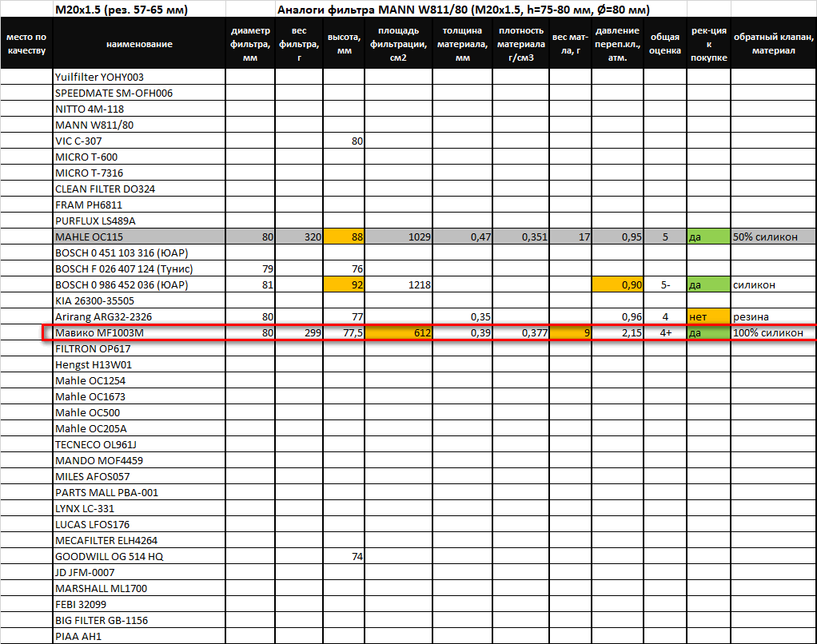Click the "резина" valve material cell
Screen dimensions: 817x644
[774, 316]
